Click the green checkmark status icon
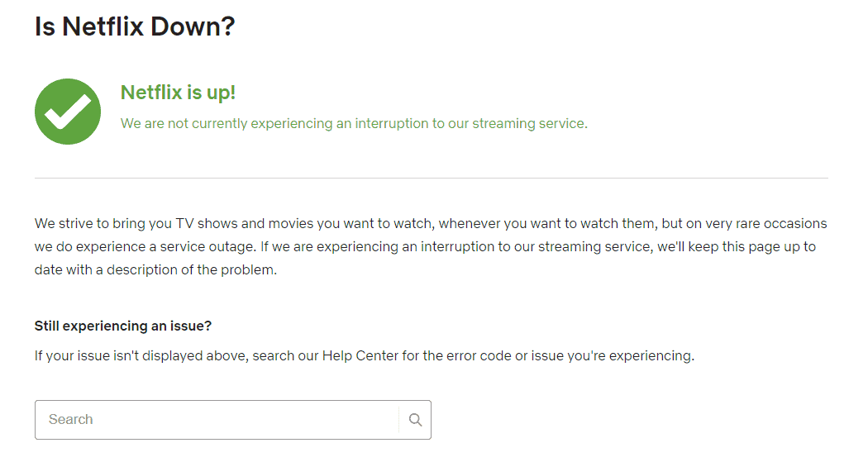This screenshot has height=462, width=868. [x=68, y=112]
